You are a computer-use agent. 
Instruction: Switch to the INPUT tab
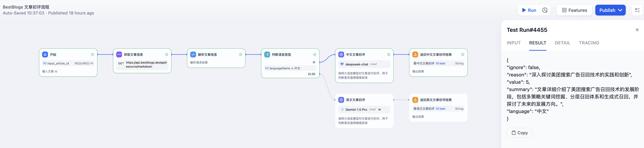click(x=514, y=43)
